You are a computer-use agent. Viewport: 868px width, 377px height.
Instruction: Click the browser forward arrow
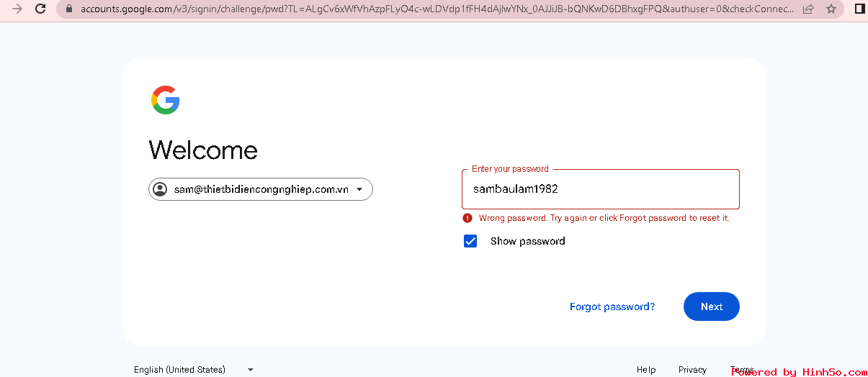tap(17, 9)
